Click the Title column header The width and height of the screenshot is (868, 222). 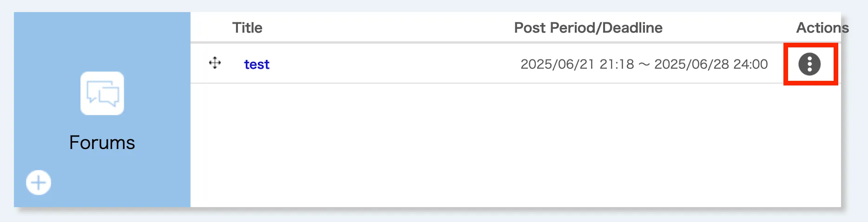247,28
